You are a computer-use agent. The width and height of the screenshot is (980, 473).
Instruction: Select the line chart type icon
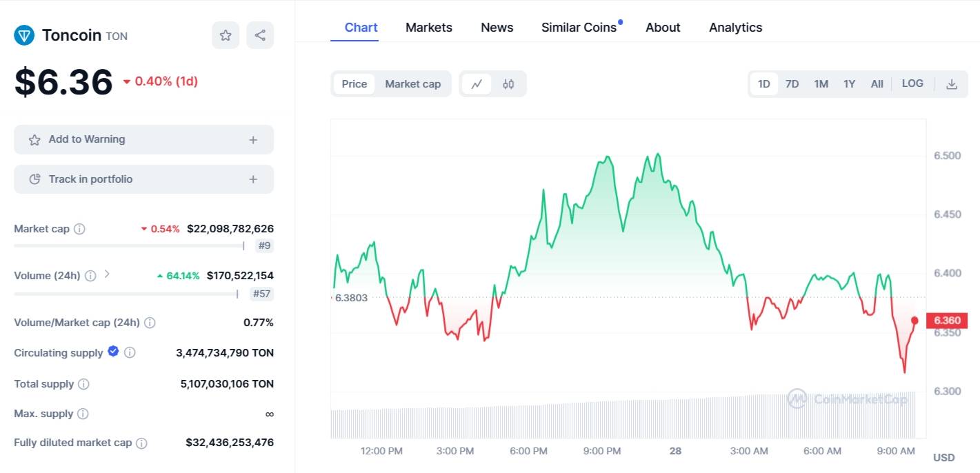click(x=477, y=84)
